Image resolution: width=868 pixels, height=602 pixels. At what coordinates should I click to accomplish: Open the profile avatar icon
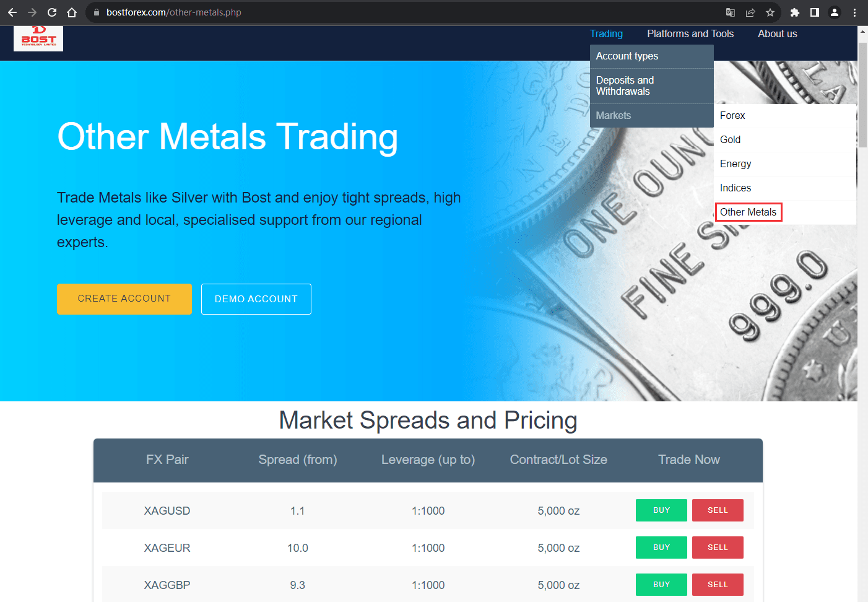[835, 12]
